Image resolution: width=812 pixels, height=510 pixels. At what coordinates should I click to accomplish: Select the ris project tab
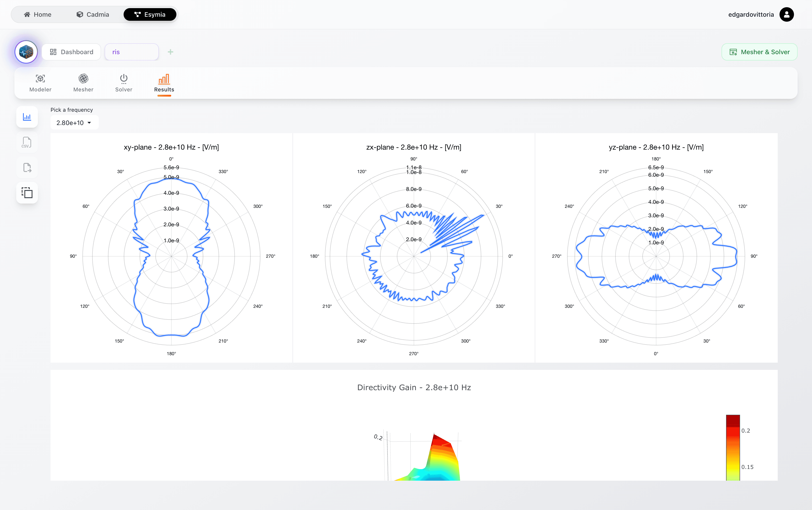tap(131, 52)
